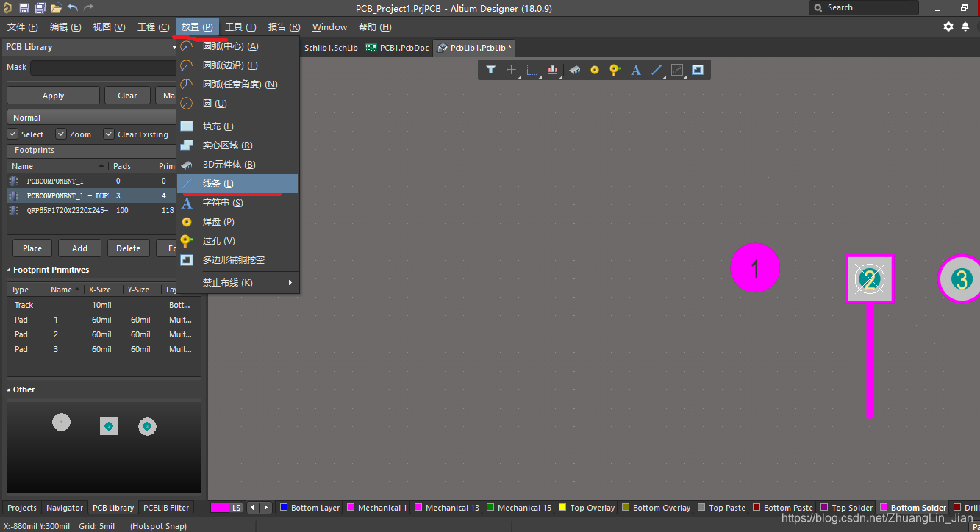Toggle the Zoom checkbox
The height and width of the screenshot is (532, 980).
tap(61, 134)
